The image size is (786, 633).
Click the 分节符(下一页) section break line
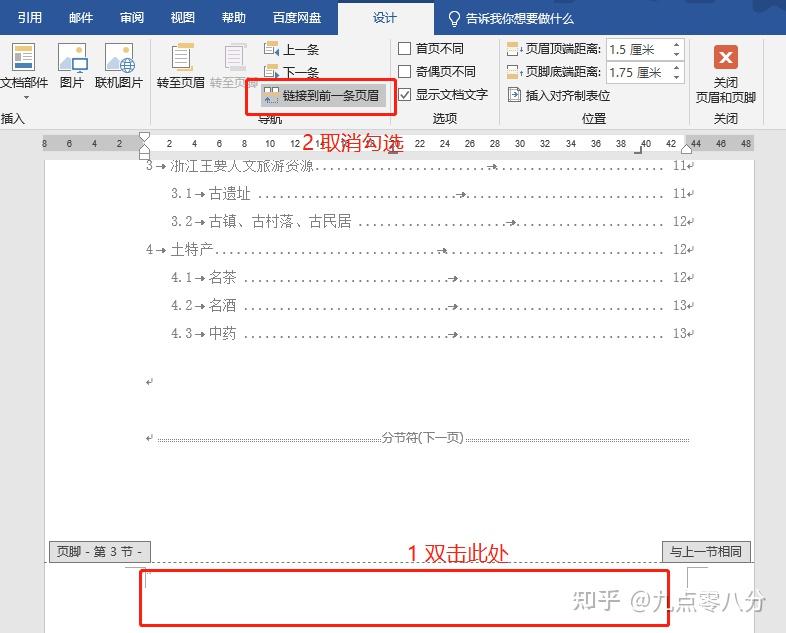pyautogui.click(x=423, y=438)
